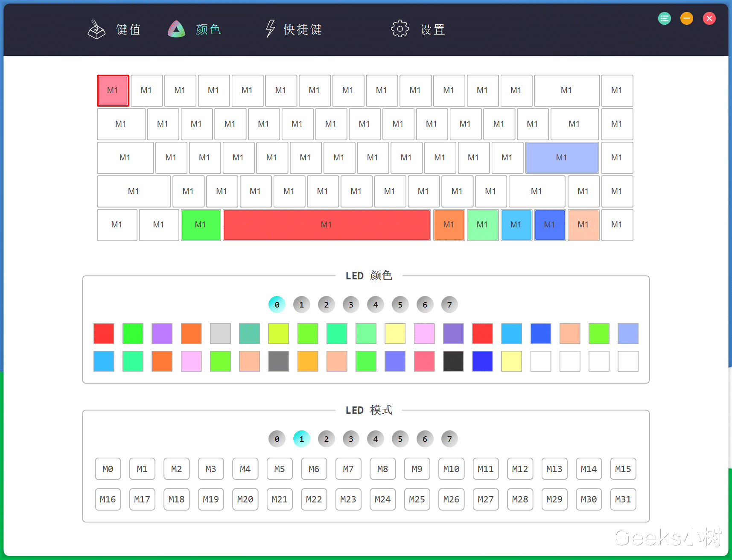Select LED mode M0

click(x=108, y=469)
